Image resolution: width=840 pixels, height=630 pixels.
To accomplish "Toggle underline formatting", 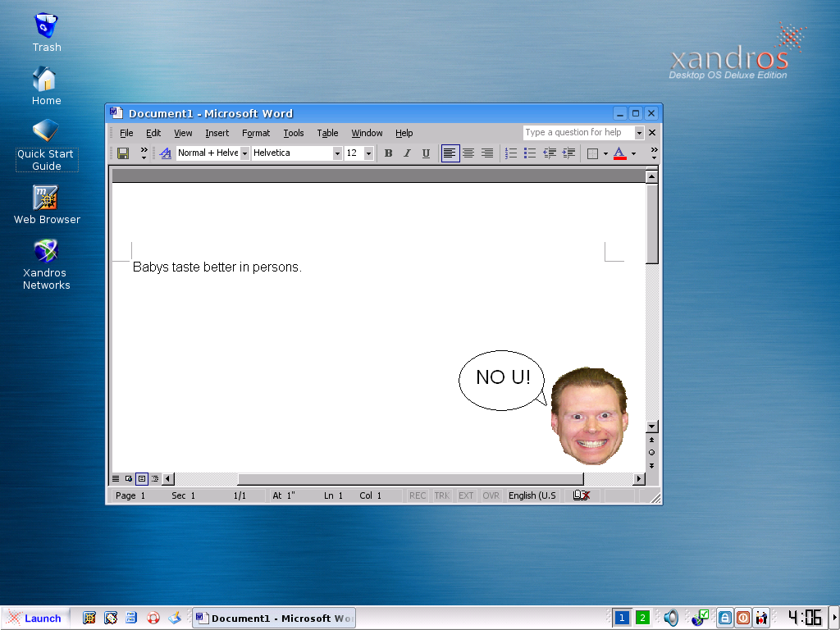I will [x=426, y=153].
